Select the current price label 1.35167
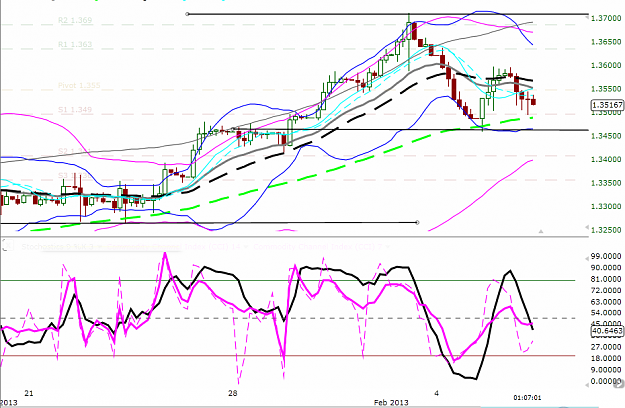 (x=607, y=105)
